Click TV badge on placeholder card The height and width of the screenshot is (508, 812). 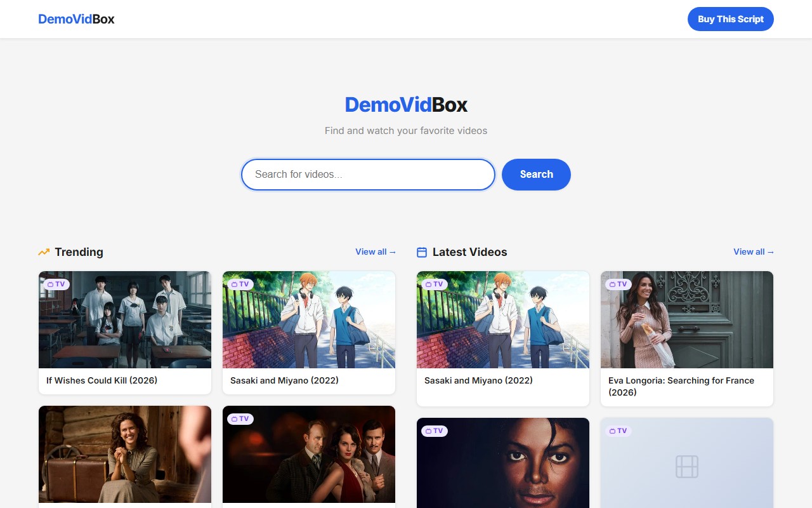(x=619, y=431)
